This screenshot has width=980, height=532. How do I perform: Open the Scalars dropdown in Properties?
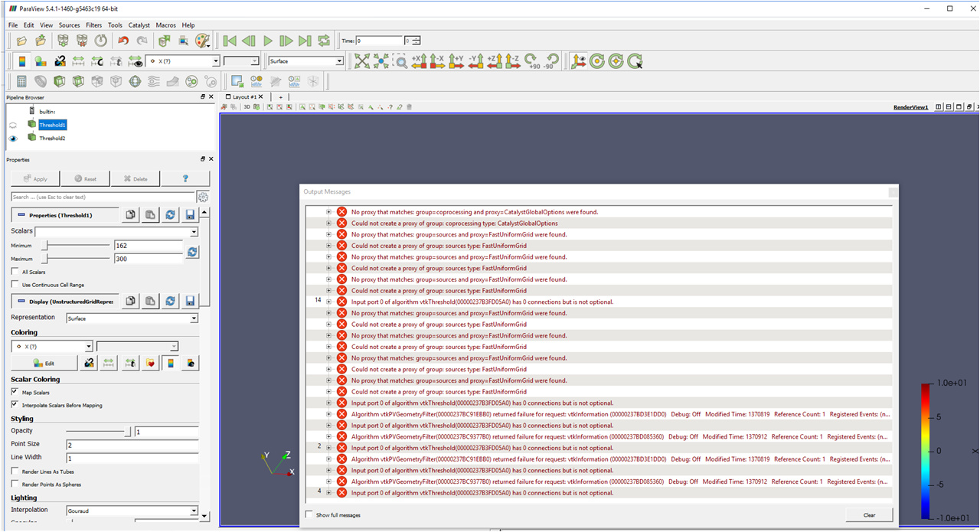[116, 232]
